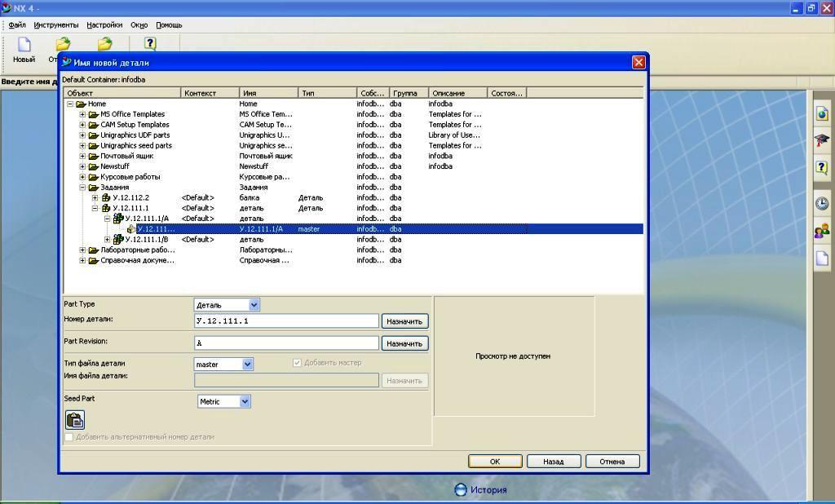Click the У.12.111.1/A revision icon
Viewport: 835px width, 504px height.
pyautogui.click(x=117, y=219)
